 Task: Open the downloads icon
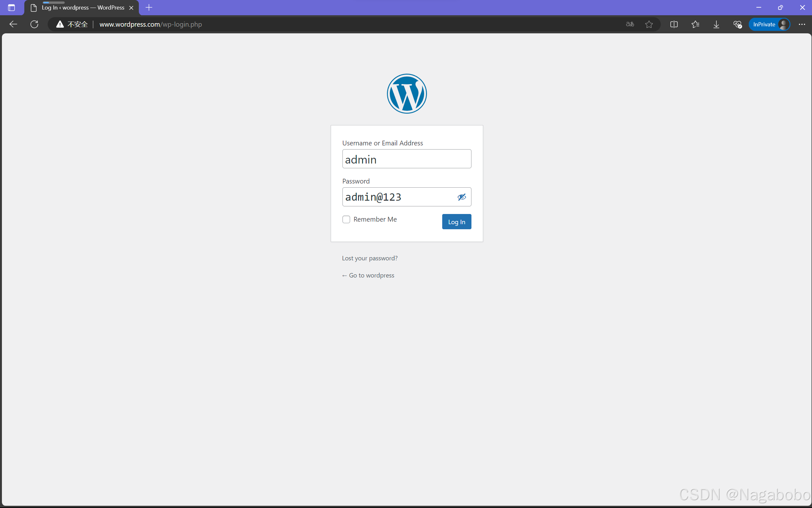click(716, 24)
